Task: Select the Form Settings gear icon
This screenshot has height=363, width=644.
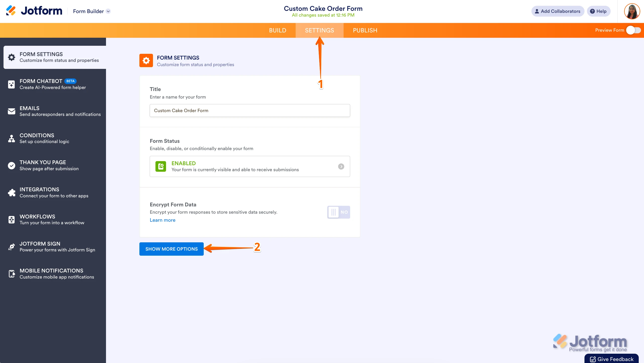Action: point(12,57)
